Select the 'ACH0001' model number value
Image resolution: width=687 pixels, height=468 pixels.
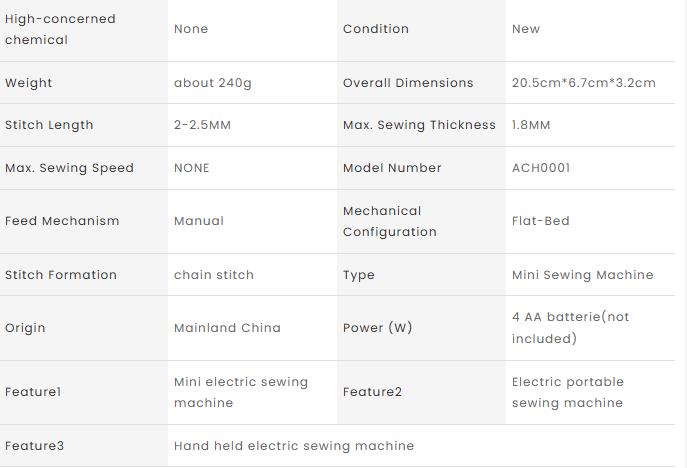(541, 168)
